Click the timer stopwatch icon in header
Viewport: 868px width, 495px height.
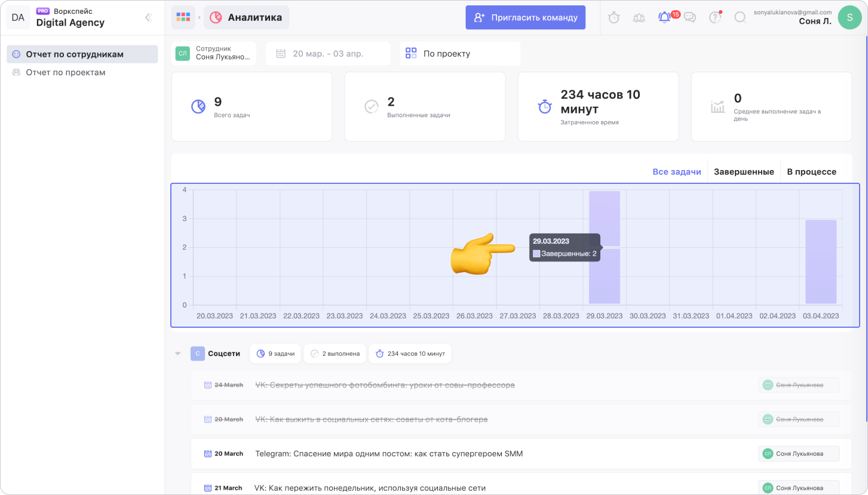614,18
